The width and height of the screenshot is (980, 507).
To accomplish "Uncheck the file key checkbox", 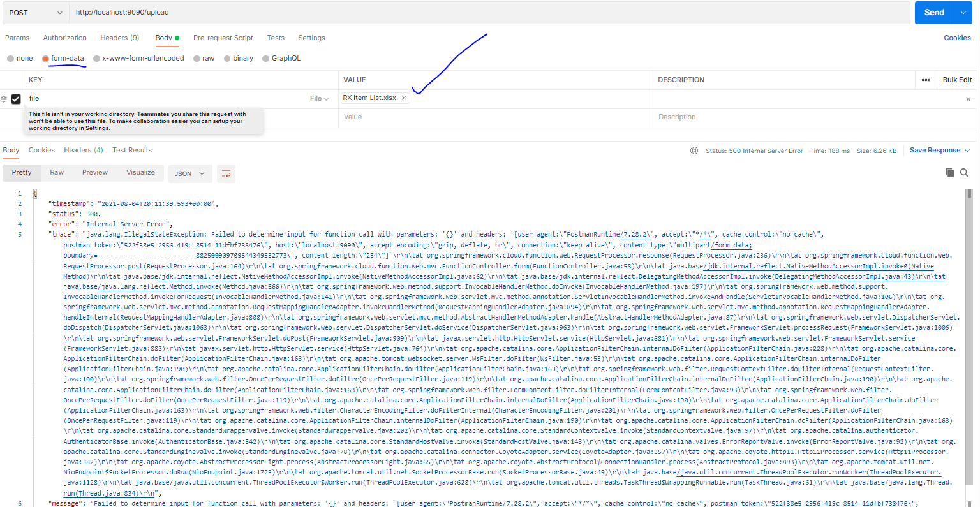I will tap(16, 99).
